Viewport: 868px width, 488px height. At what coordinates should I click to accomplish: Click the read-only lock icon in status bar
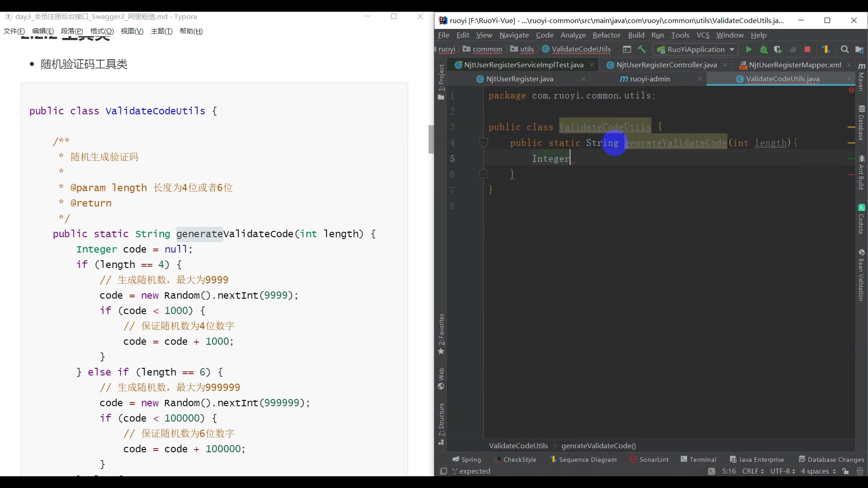pos(845,471)
